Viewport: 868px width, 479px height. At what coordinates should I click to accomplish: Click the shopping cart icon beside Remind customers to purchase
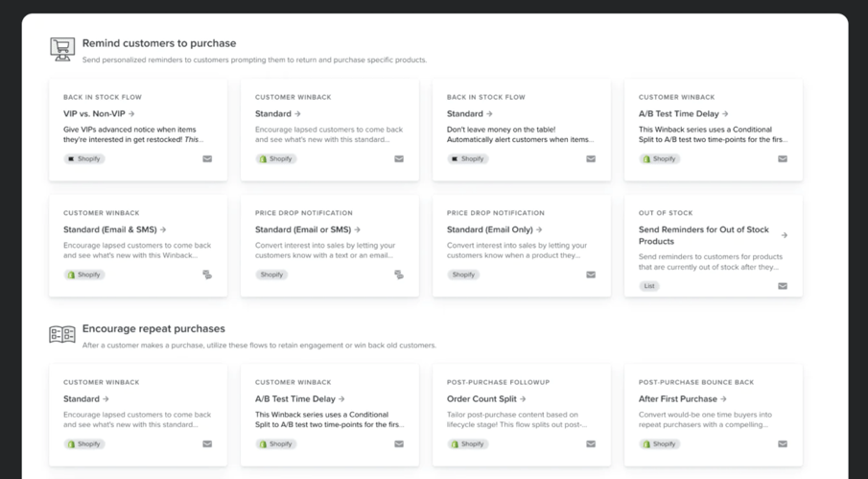click(x=62, y=49)
